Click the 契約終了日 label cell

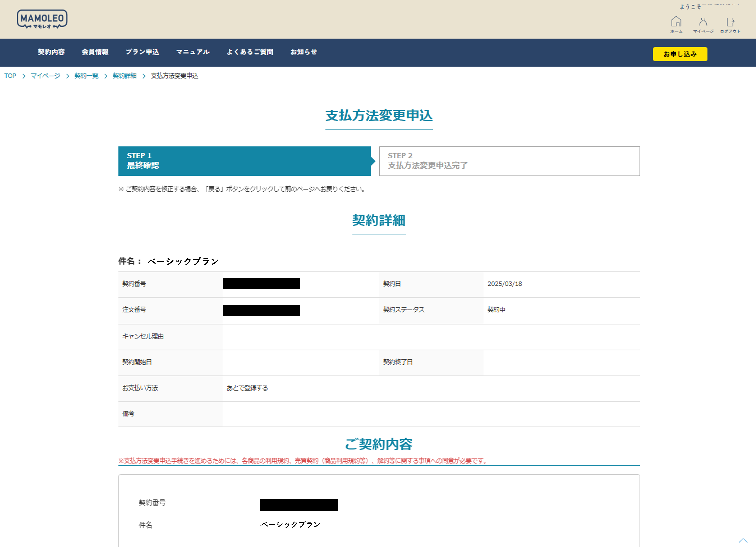pyautogui.click(x=431, y=362)
